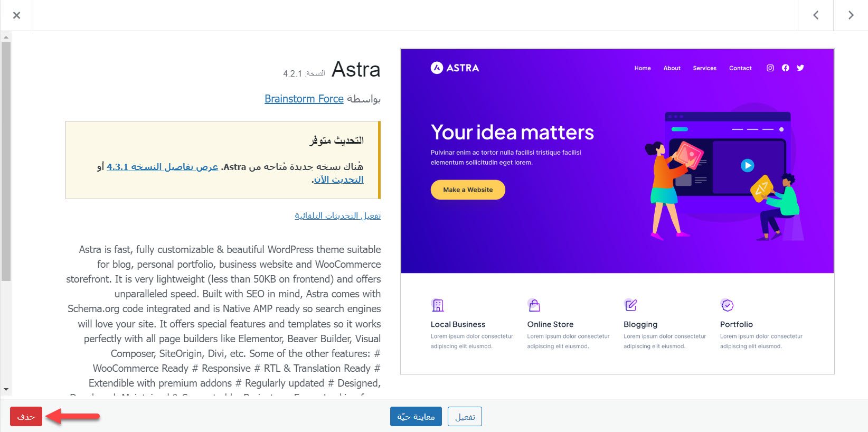Click the Blogging pencil icon
The image size is (868, 432).
click(x=631, y=305)
